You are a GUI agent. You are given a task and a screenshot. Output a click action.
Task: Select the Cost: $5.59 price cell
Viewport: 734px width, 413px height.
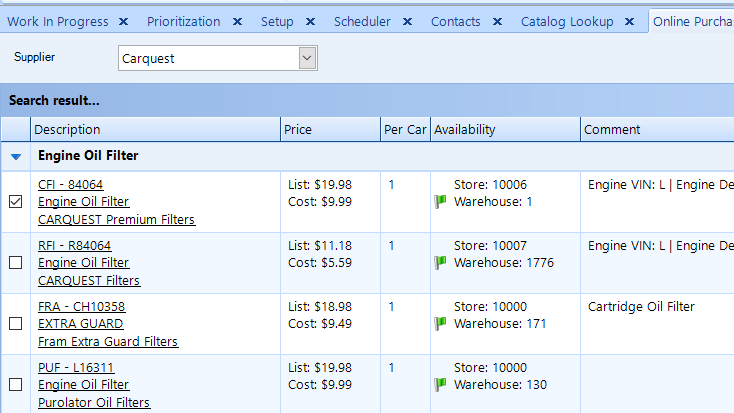pyautogui.click(x=320, y=263)
